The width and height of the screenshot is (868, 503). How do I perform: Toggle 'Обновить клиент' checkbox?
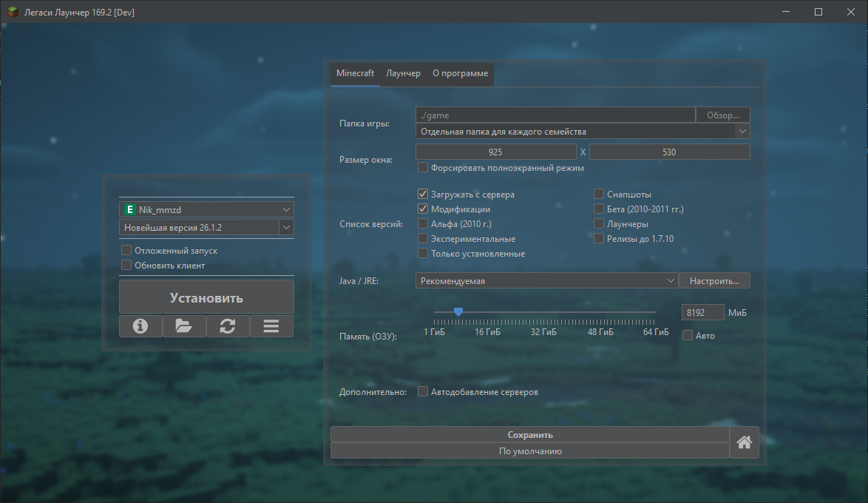(126, 266)
